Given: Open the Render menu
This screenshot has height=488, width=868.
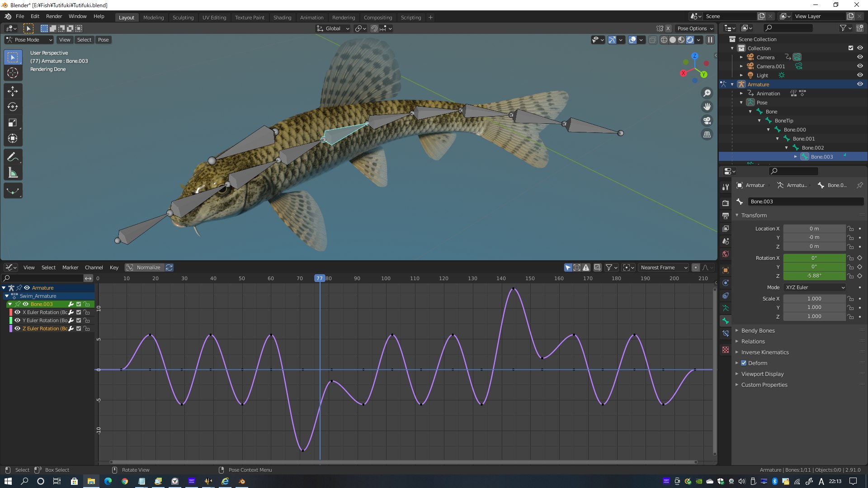Looking at the screenshot, I should click(x=54, y=16).
